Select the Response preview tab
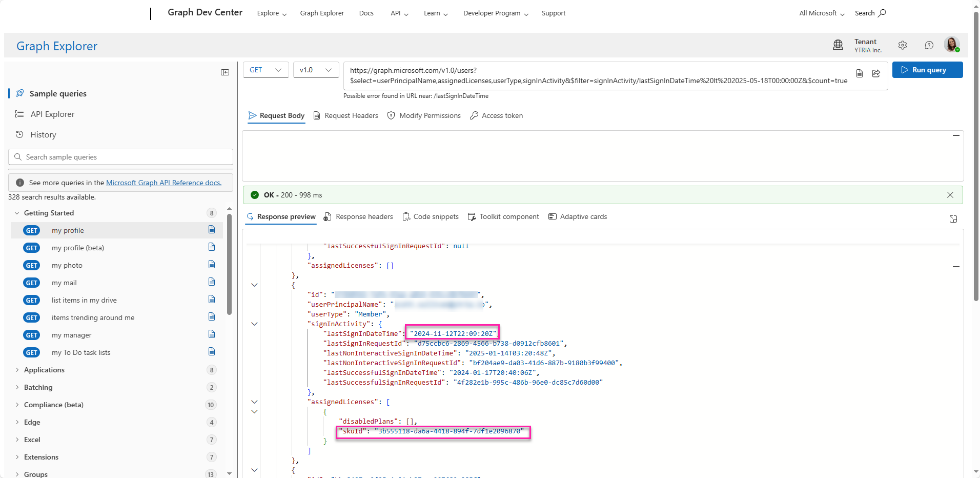980x478 pixels. (280, 217)
